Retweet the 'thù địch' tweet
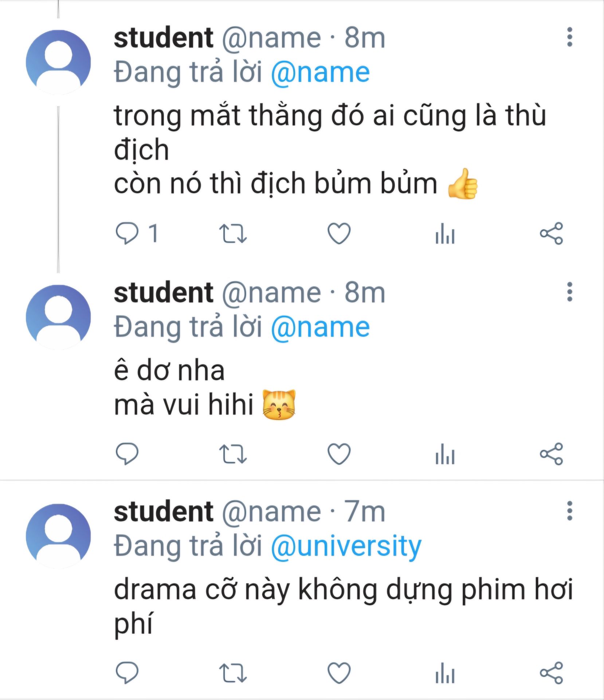The height and width of the screenshot is (700, 604). pos(233,233)
